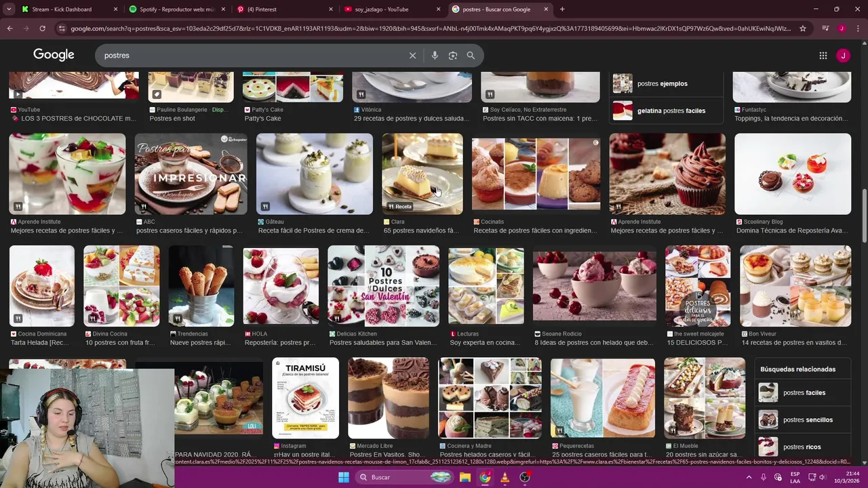The image size is (868, 488).
Task: Open File Explorer from the taskbar
Action: (x=465, y=477)
